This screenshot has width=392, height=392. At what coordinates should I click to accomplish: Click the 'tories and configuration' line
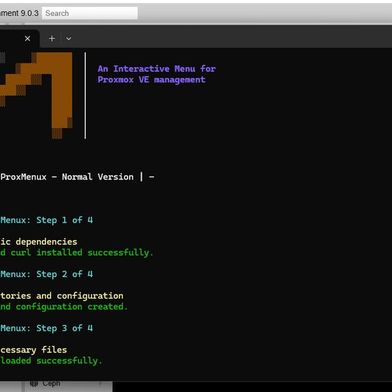[x=62, y=296]
